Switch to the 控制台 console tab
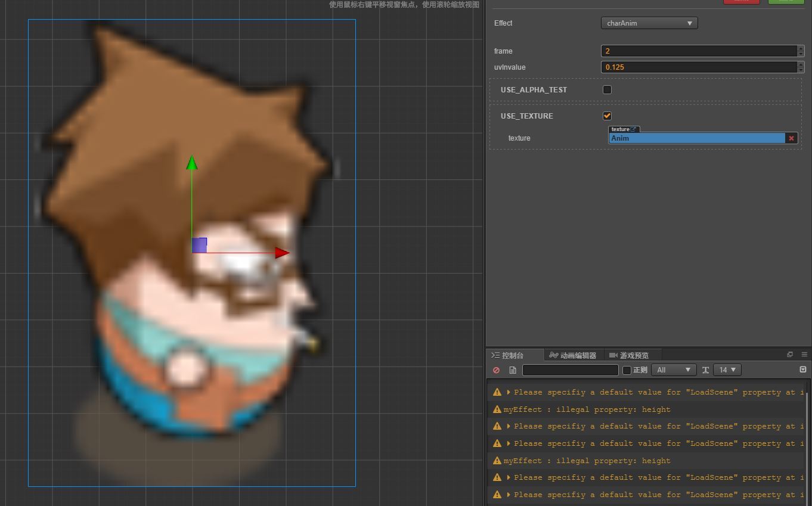This screenshot has width=812, height=506. click(x=514, y=355)
